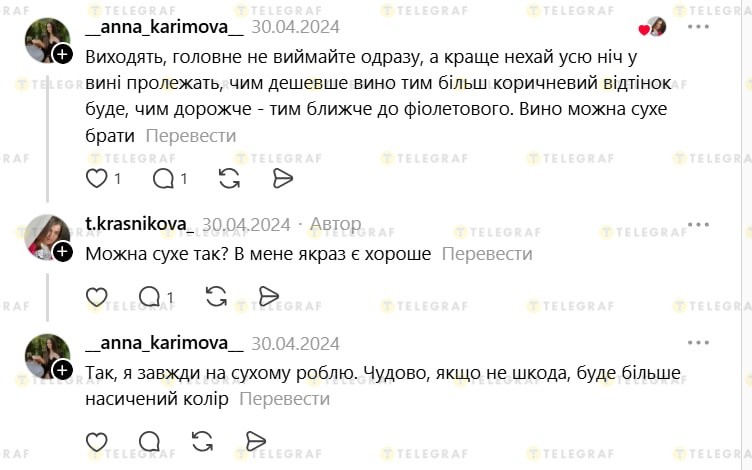This screenshot has width=752, height=470.
Task: View the liker avatar with heart badge
Action: 655,27
